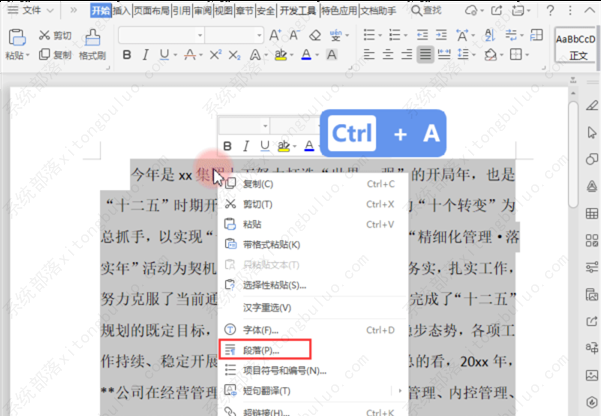Decrease paragraph indent
Image resolution: width=601 pixels, height=416 pixels.
coord(422,35)
